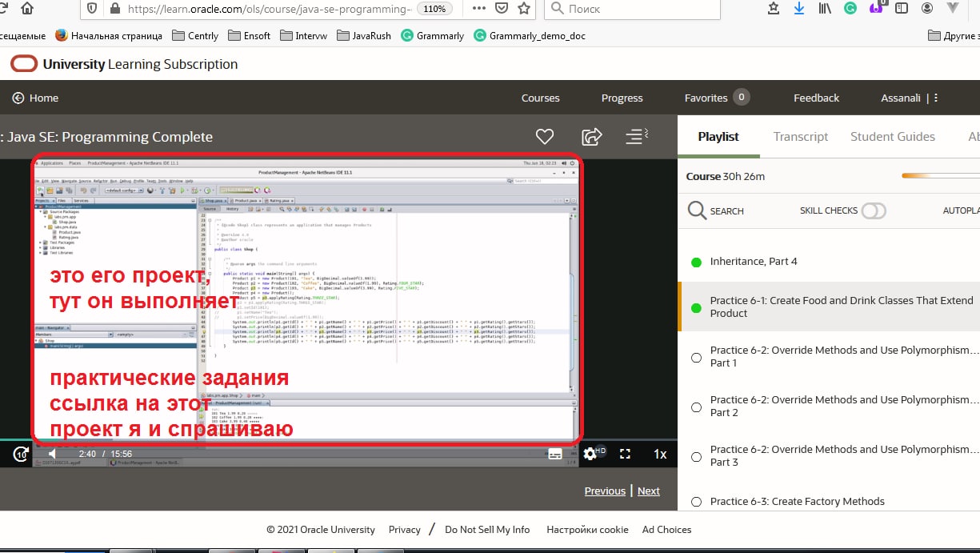Open Настройки cookie footer link
This screenshot has height=553, width=980.
pyautogui.click(x=587, y=529)
